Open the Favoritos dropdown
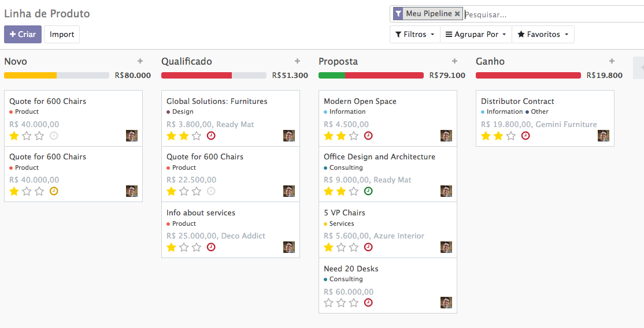Screen dimensions: 644x328 (543, 35)
